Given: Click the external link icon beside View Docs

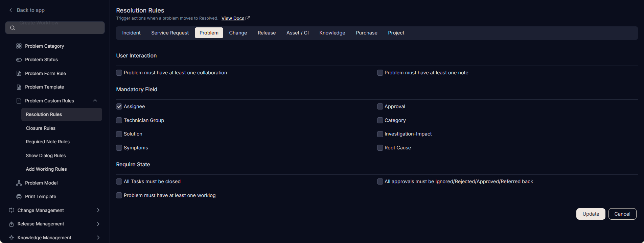Looking at the screenshot, I should pyautogui.click(x=248, y=18).
